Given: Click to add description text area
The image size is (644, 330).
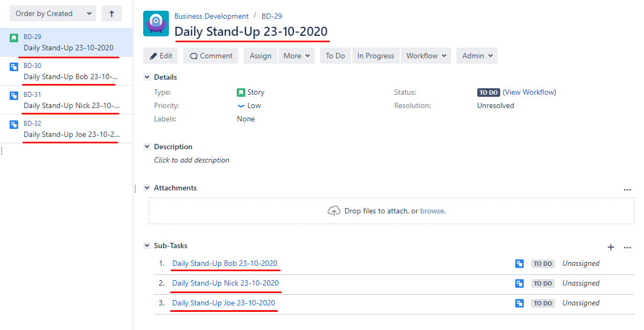Looking at the screenshot, I should [x=192, y=160].
